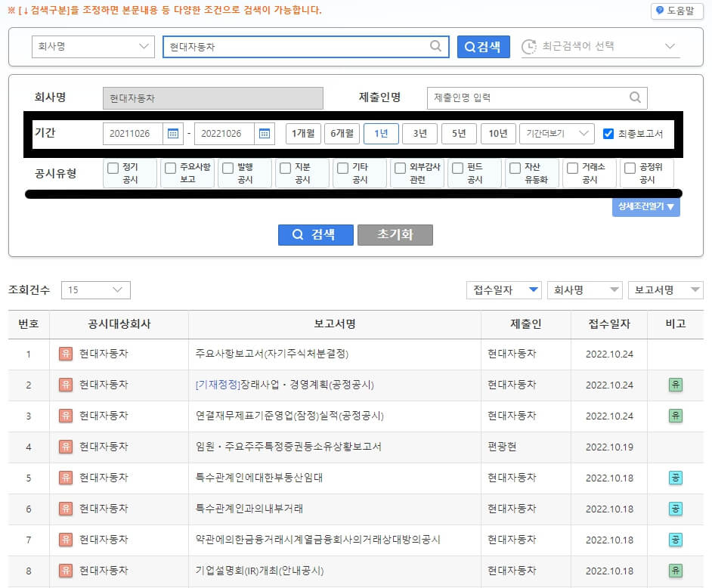This screenshot has width=712, height=588.
Task: Expand 상세조건열기 detailed conditions
Action: pos(645,206)
